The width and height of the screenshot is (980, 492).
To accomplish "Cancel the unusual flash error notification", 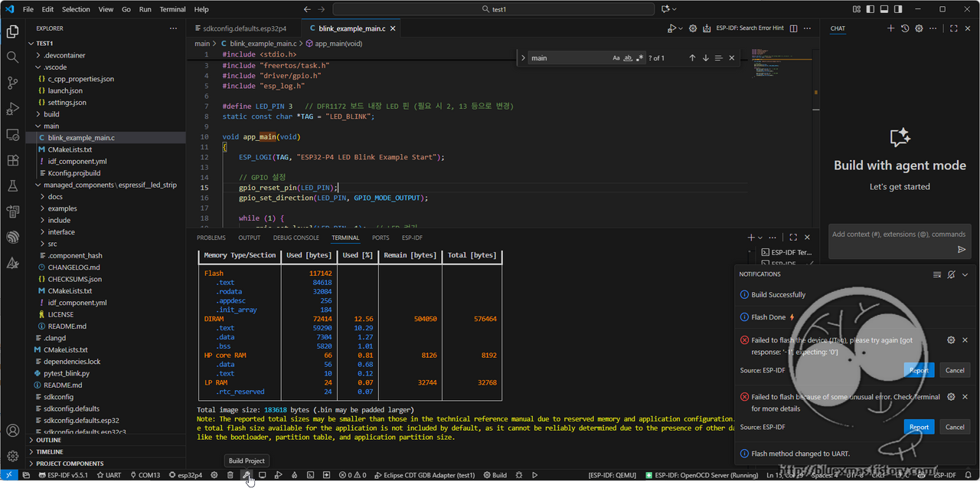I will pyautogui.click(x=955, y=427).
